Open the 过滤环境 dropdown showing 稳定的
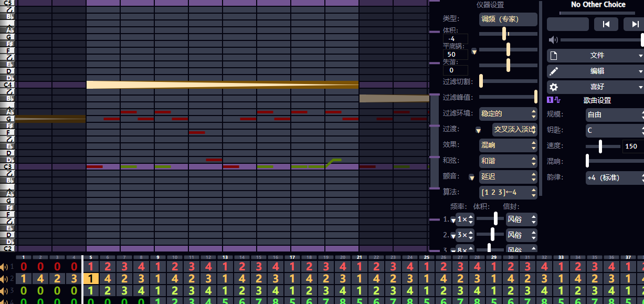Viewport: 644px width, 304px height. click(508, 113)
